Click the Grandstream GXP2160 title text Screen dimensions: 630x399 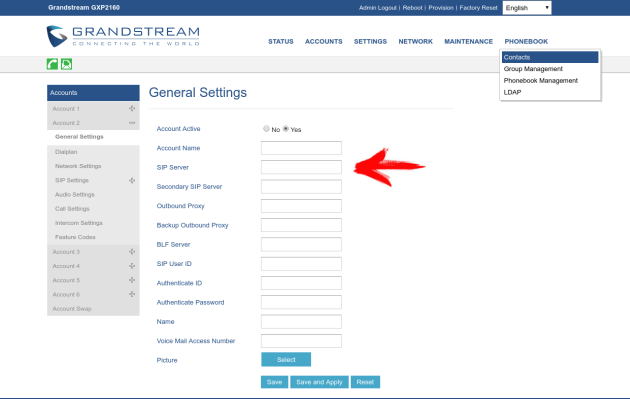coord(84,8)
